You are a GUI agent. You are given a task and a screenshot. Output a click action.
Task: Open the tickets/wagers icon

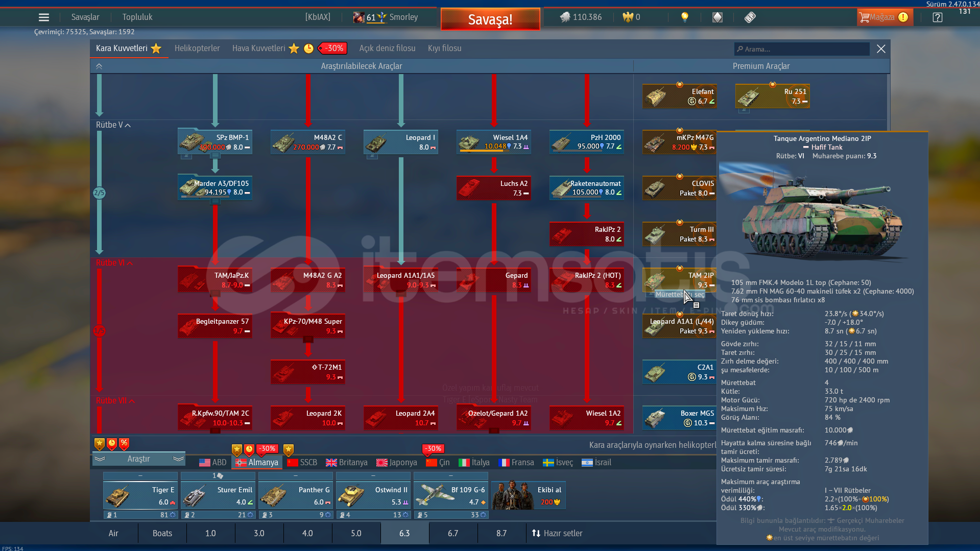[750, 17]
